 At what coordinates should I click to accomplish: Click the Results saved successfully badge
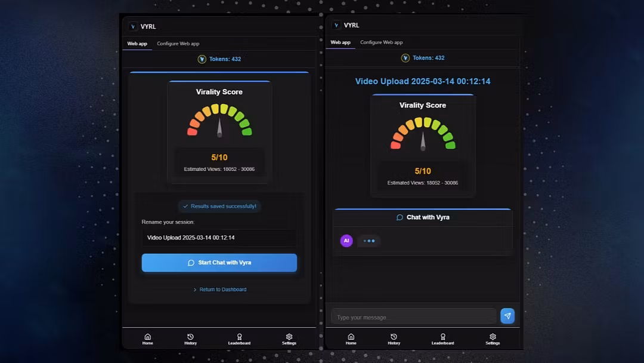pyautogui.click(x=219, y=206)
